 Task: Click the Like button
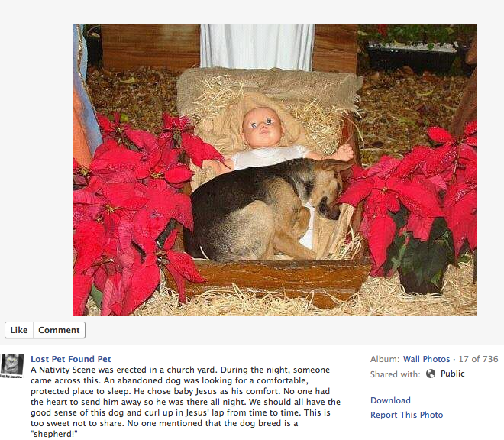coord(19,330)
